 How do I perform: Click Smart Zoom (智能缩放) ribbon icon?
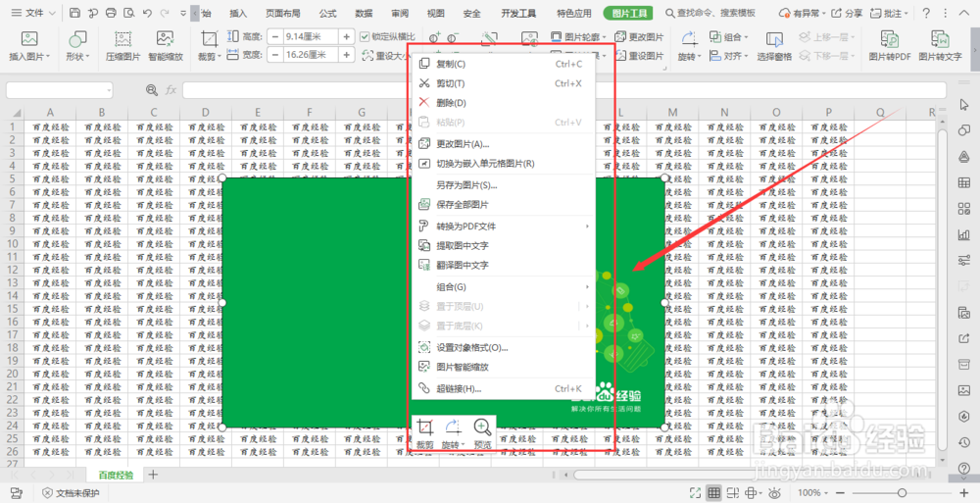pyautogui.click(x=166, y=39)
